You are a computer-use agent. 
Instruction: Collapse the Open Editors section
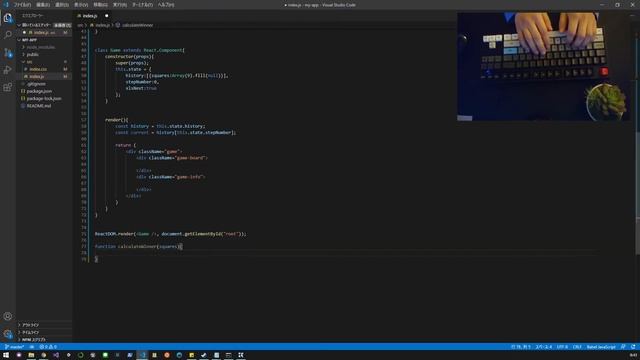tap(43, 25)
